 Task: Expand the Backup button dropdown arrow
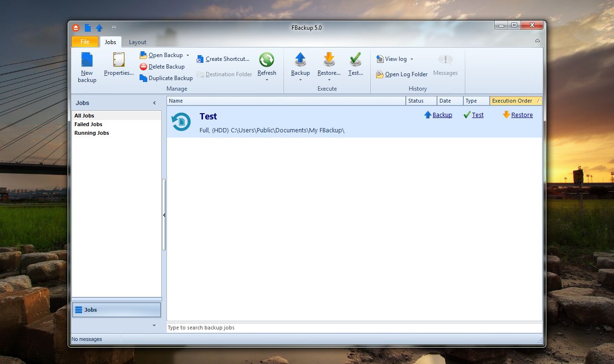pyautogui.click(x=300, y=80)
